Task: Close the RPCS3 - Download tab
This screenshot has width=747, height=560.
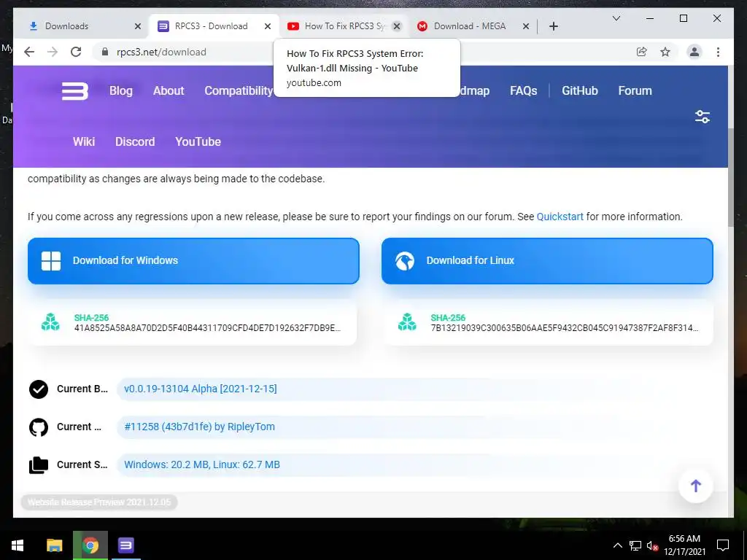Action: pos(268,26)
